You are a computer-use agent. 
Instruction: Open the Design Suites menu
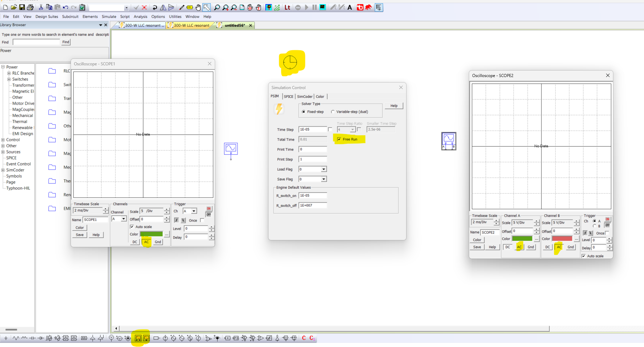click(x=47, y=17)
